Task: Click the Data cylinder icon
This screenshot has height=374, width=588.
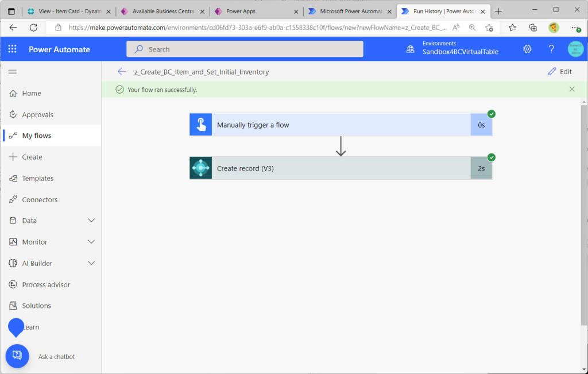Action: [x=13, y=221]
